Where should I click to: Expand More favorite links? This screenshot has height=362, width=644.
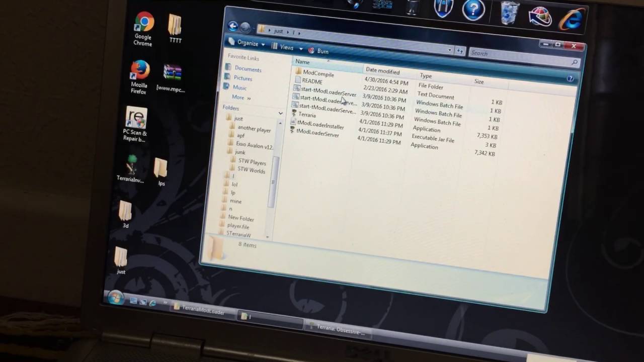[x=241, y=98]
